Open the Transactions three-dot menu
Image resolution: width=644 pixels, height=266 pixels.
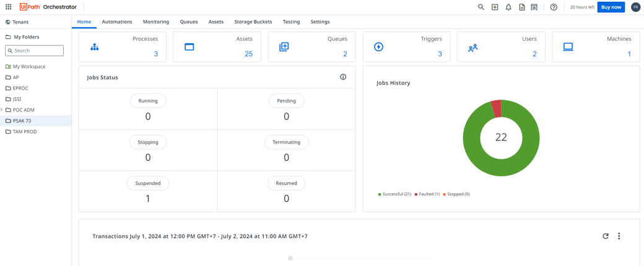(x=619, y=236)
